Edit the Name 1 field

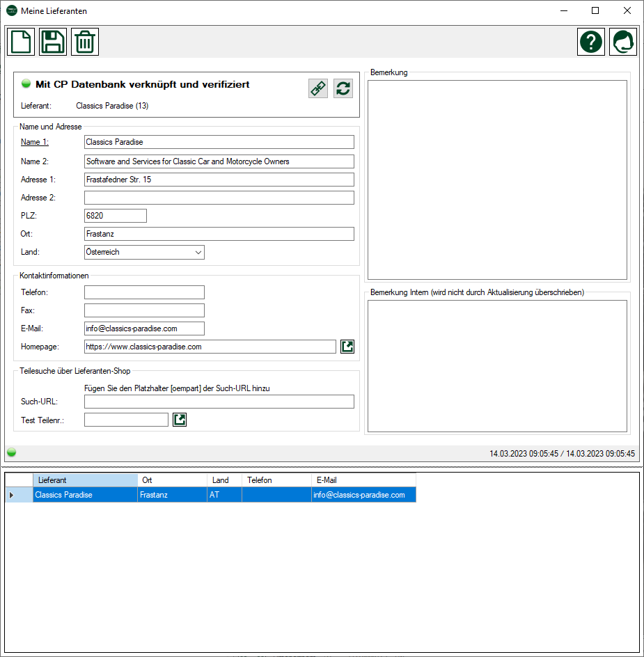pos(219,142)
